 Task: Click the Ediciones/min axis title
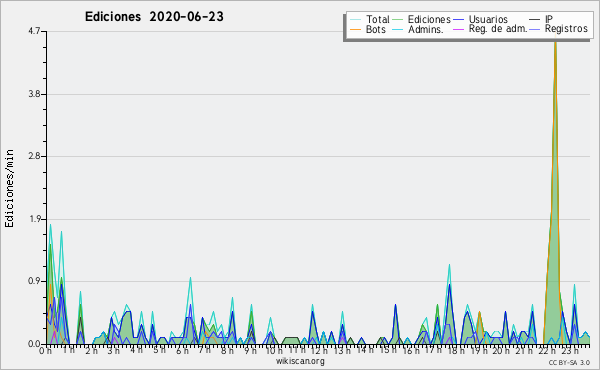[9, 188]
